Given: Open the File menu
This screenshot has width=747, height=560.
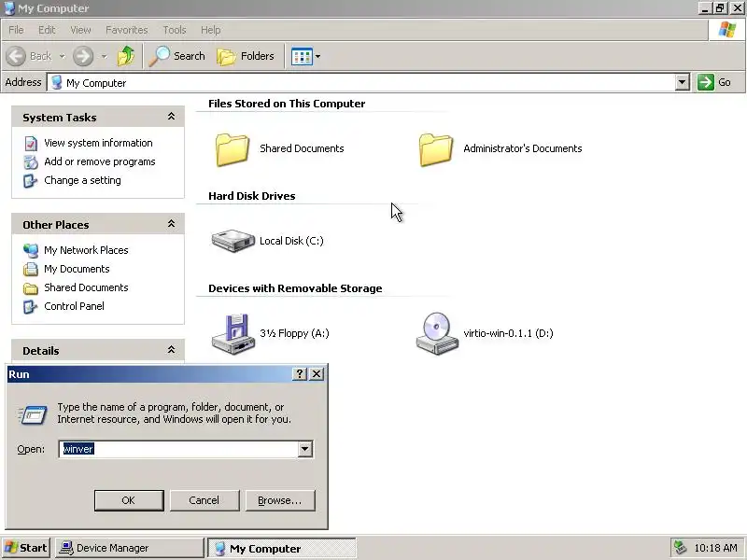Looking at the screenshot, I should [x=16, y=30].
